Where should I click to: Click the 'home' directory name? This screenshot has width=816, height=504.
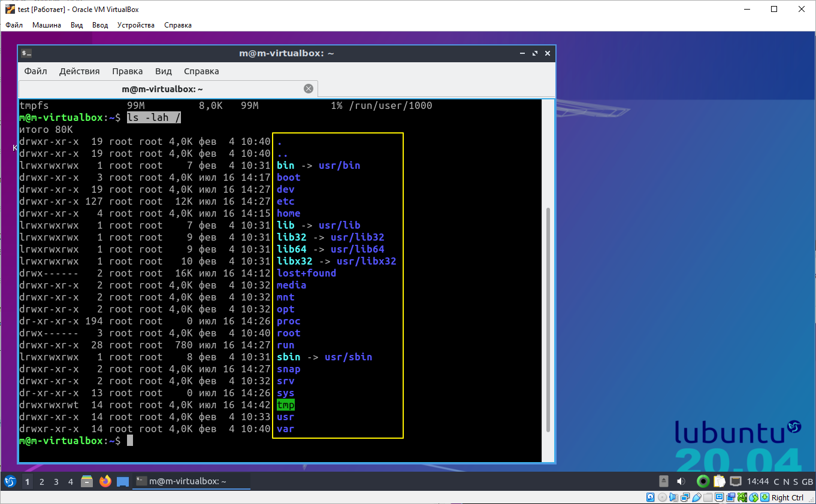coord(289,213)
